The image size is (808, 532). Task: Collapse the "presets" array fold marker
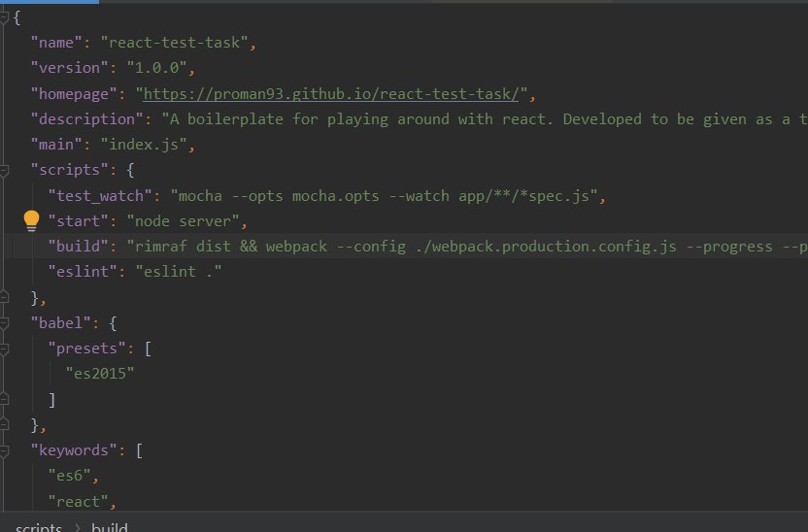point(4,349)
